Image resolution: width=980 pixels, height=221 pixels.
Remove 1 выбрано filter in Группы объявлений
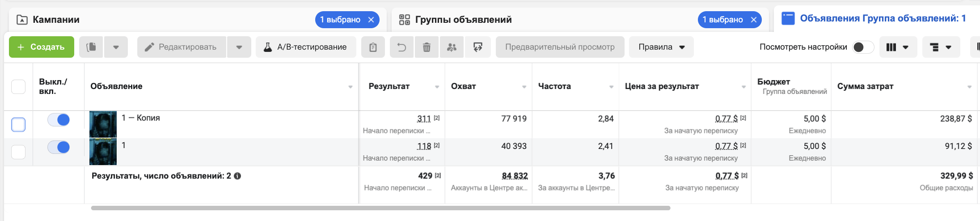(754, 20)
